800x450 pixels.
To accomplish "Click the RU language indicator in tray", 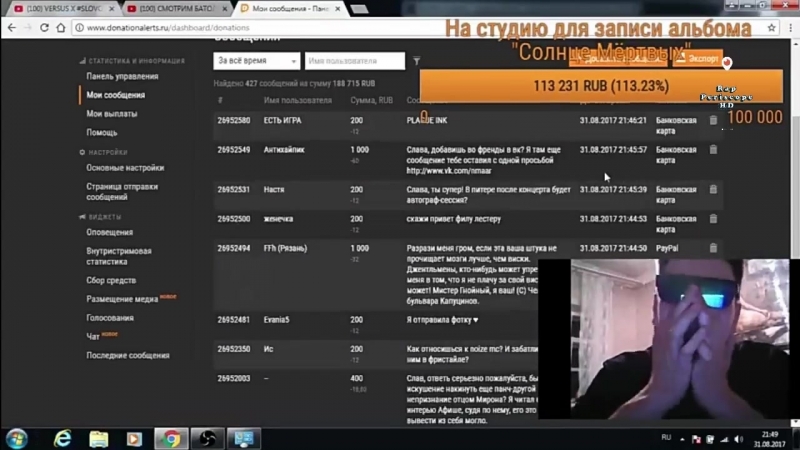I will click(666, 437).
